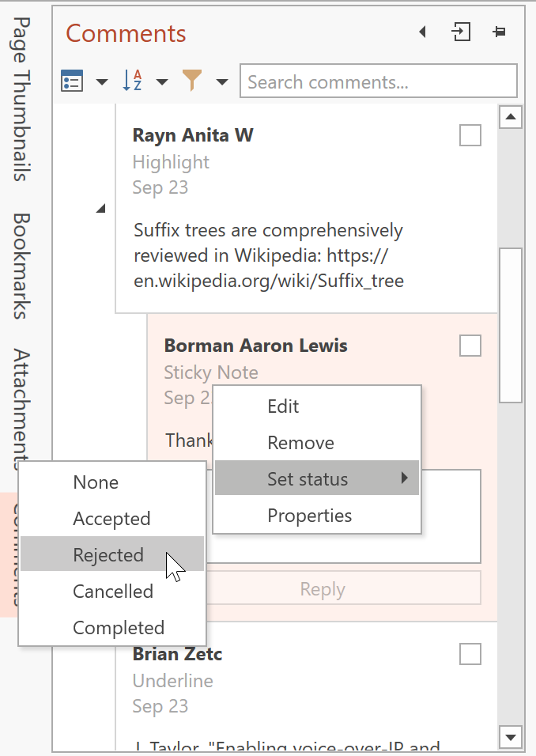The height and width of the screenshot is (756, 536).
Task: Click the sort comments A-Z icon
Action: coord(132,81)
